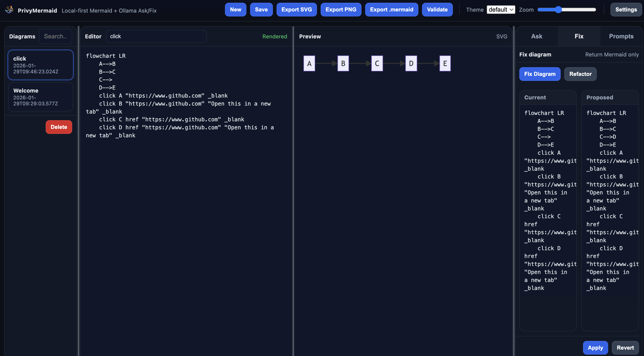Click node E in the preview diagram
Screen dimensions: 644x356
tap(445, 64)
